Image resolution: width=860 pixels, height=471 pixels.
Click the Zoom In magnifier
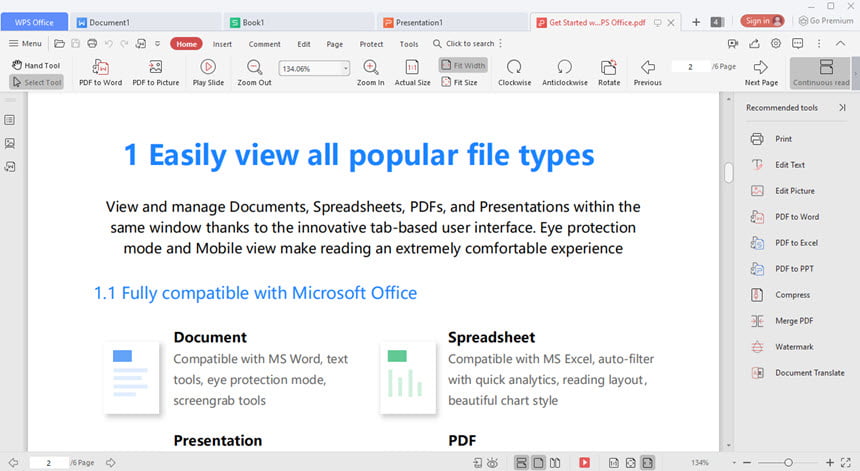point(370,73)
